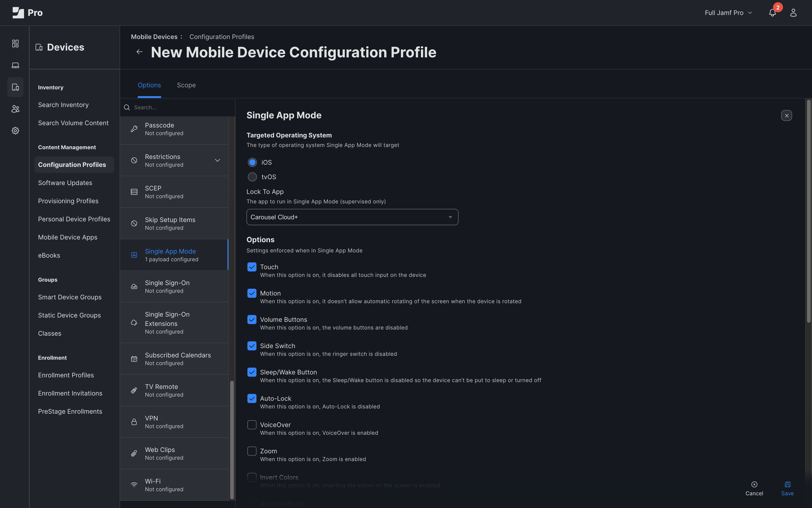Open Static Device Groups in sidebar
The height and width of the screenshot is (508, 812).
(70, 315)
